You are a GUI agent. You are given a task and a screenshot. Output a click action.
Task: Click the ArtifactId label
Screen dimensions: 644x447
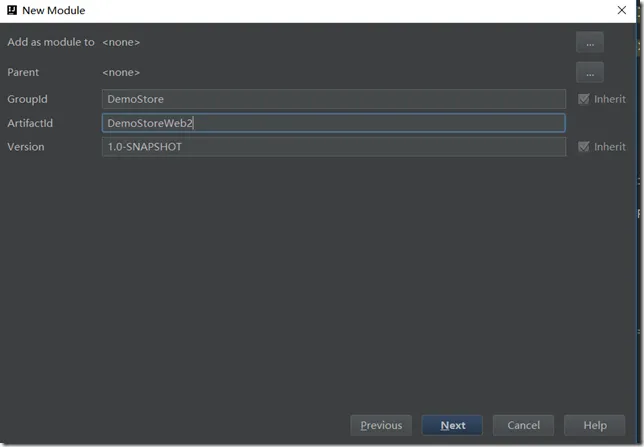(30, 123)
